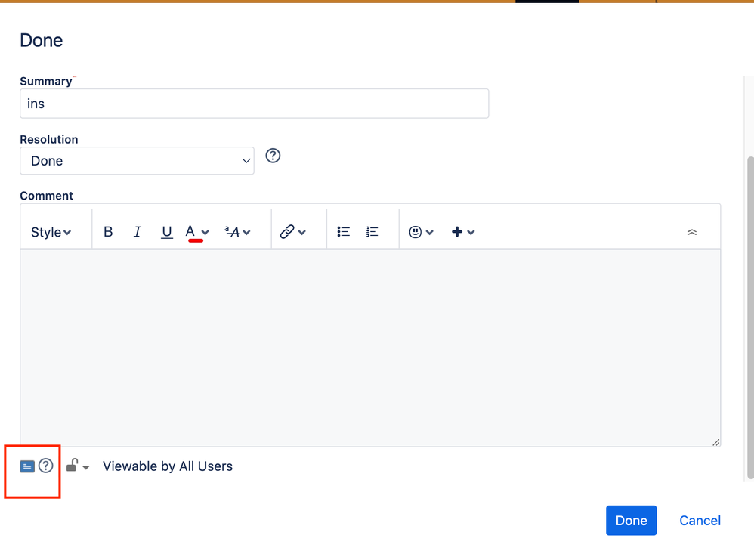Screen dimensions: 754x560
Task: Apply bold formatting in the comment toolbar
Action: 108,231
